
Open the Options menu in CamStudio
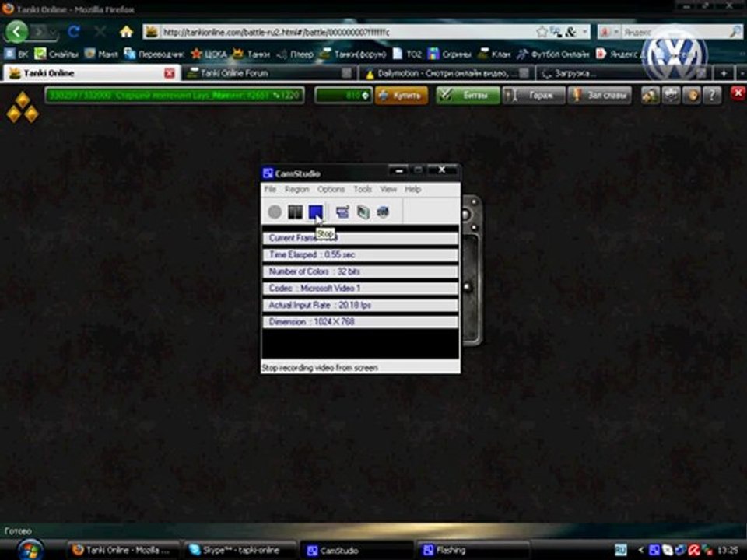(x=331, y=189)
